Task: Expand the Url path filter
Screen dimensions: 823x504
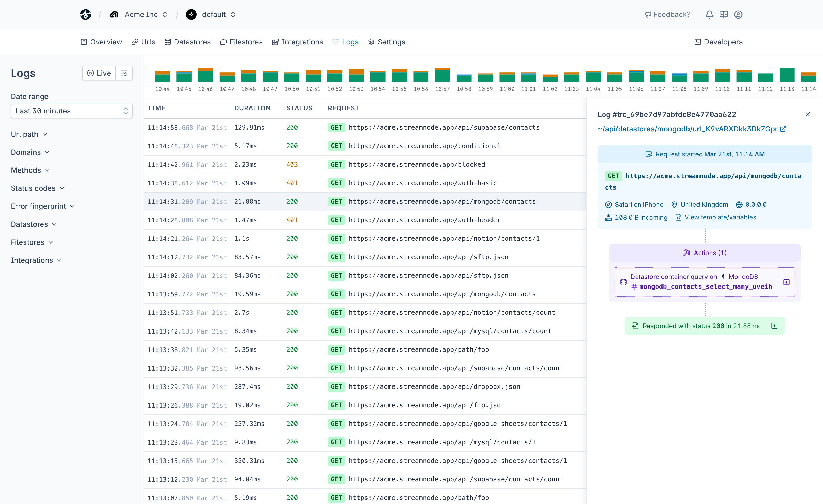Action: (x=29, y=134)
